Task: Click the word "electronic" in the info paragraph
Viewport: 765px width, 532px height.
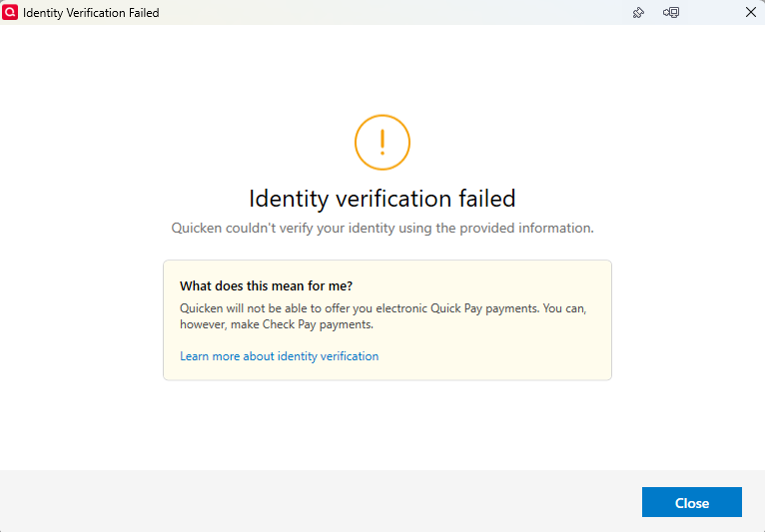Action: tap(399, 308)
